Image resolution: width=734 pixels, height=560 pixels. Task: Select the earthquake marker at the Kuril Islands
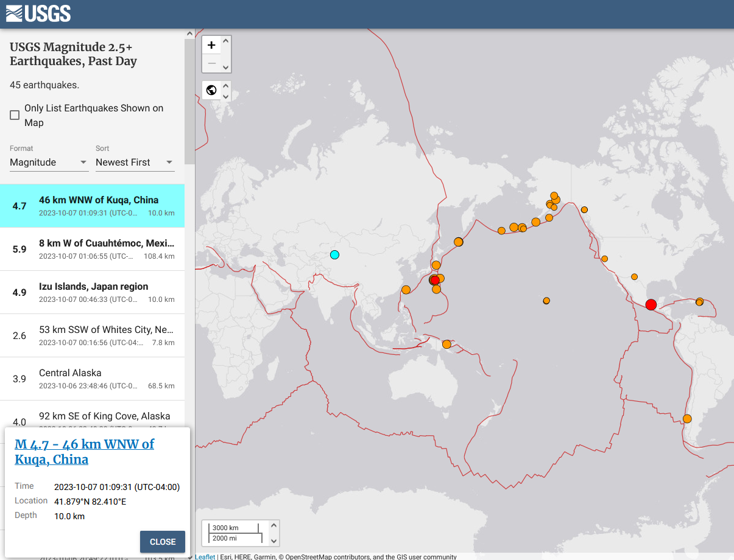coord(459,242)
